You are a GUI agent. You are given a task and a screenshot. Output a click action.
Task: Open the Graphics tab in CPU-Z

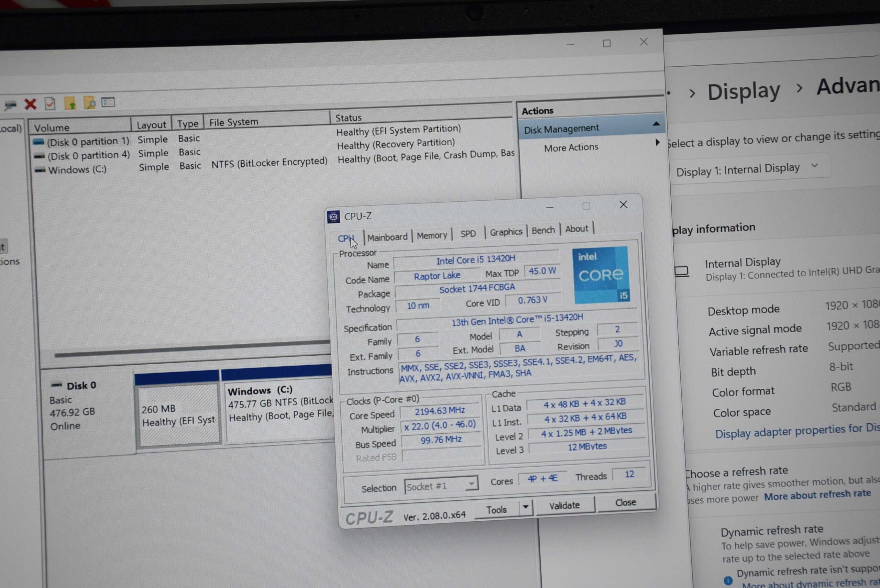click(506, 232)
